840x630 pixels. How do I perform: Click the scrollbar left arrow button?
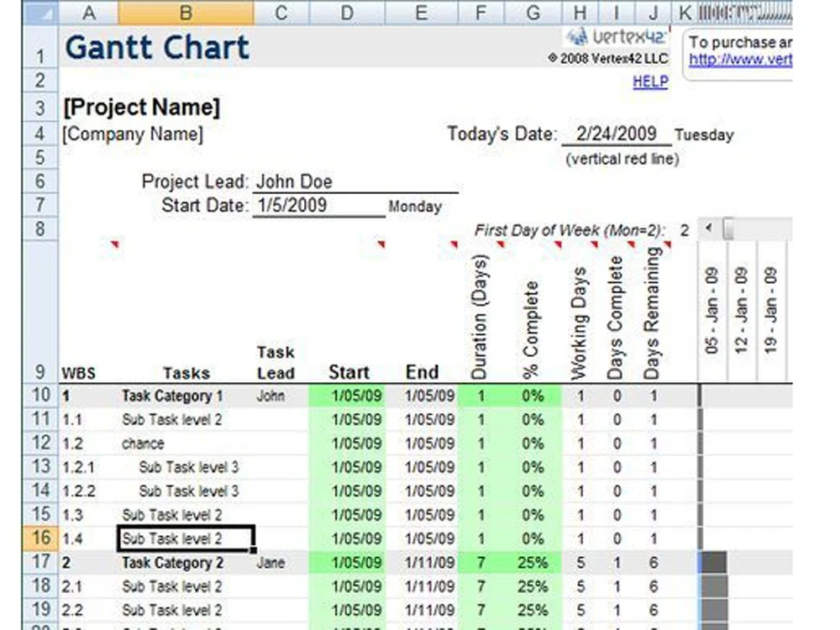point(709,228)
